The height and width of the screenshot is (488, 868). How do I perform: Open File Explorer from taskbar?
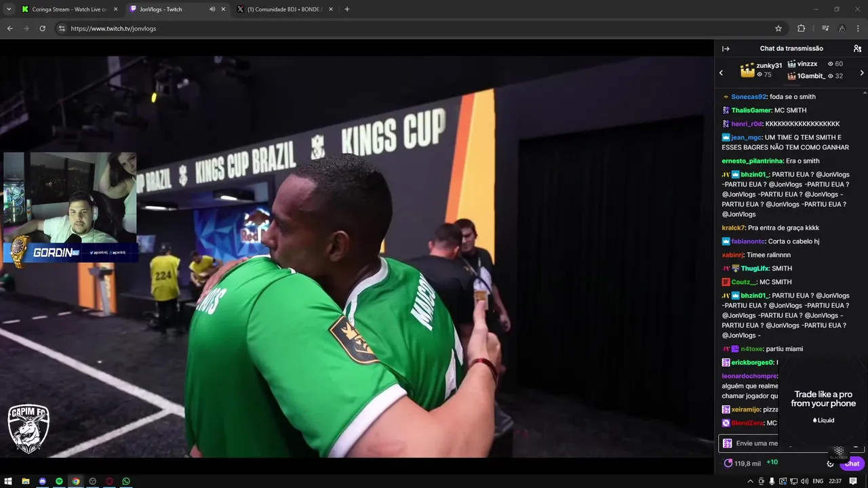pos(25,481)
